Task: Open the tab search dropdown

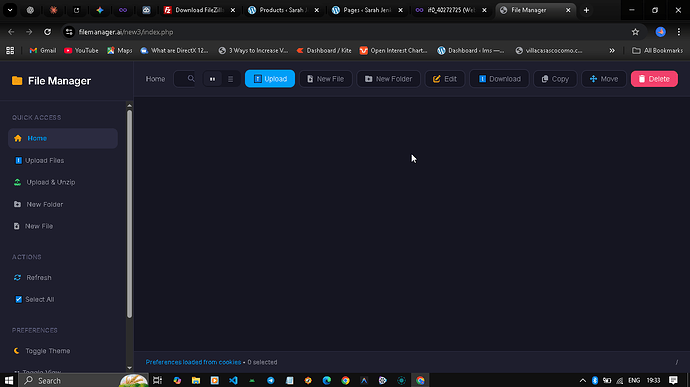Action: 10,10
